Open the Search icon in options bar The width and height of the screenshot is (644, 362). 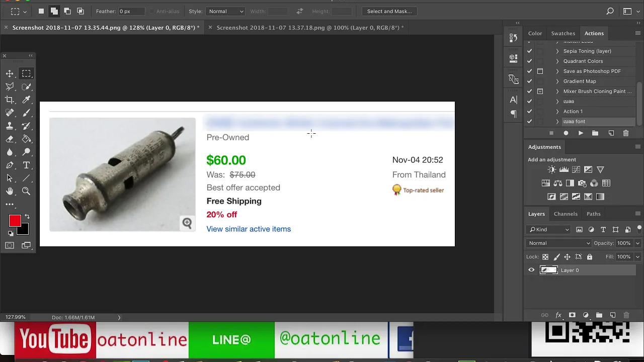(x=610, y=11)
